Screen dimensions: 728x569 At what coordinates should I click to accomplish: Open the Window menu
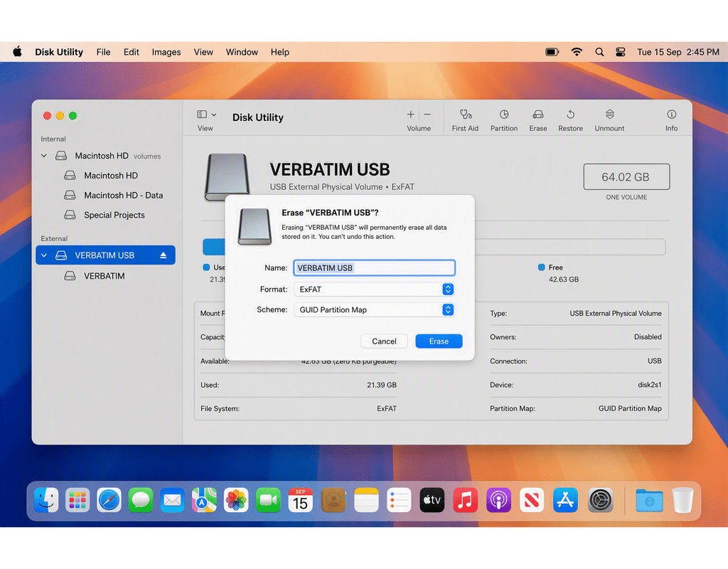(242, 52)
